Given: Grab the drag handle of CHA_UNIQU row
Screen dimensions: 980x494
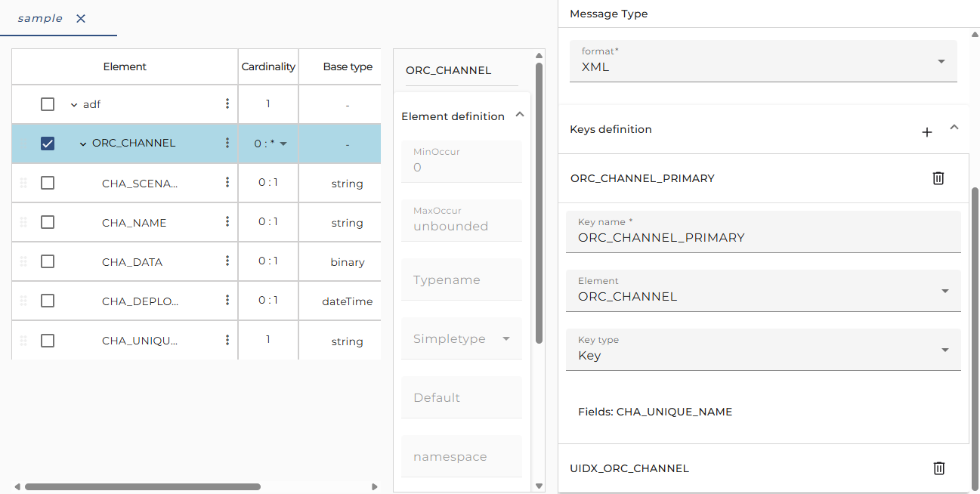Looking at the screenshot, I should 23,341.
